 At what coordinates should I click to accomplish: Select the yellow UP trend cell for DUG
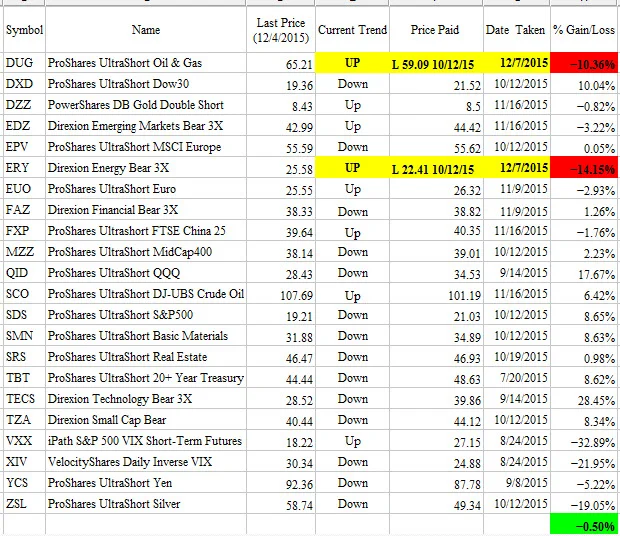352,63
